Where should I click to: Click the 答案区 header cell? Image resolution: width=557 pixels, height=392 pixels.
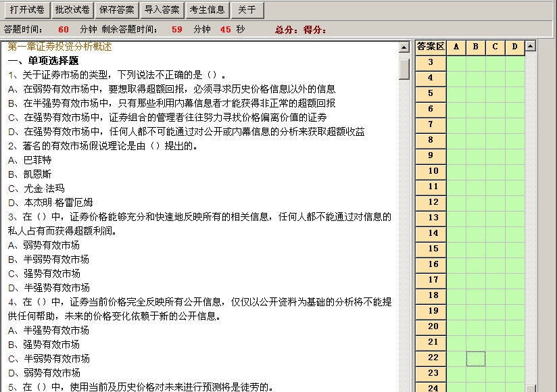(431, 47)
